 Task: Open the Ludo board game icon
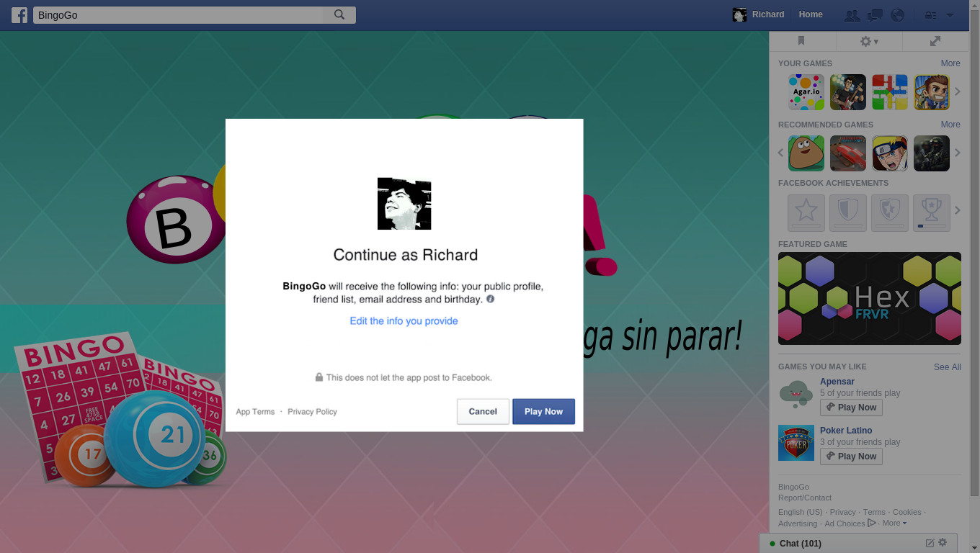point(890,92)
